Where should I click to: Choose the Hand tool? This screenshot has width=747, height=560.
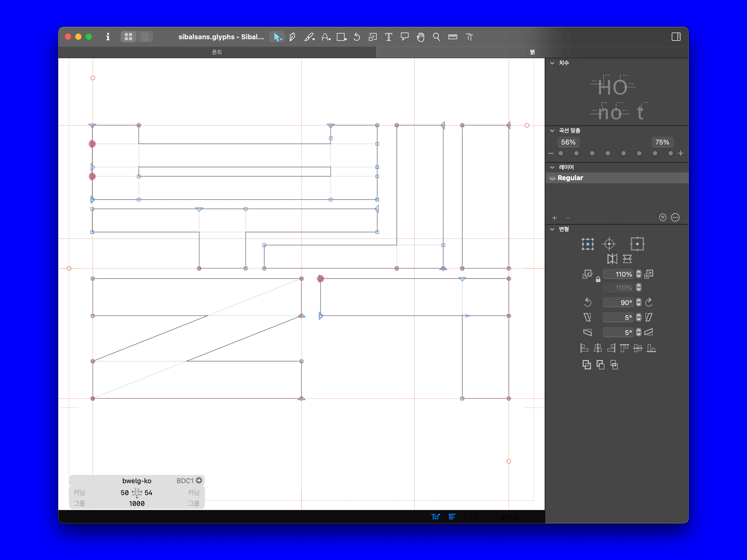(x=421, y=37)
